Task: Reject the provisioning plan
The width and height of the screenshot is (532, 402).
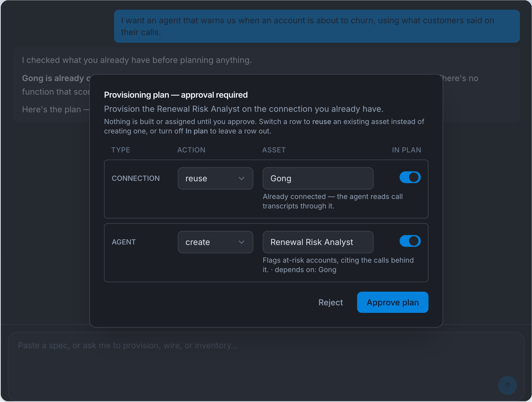Action: tap(330, 302)
